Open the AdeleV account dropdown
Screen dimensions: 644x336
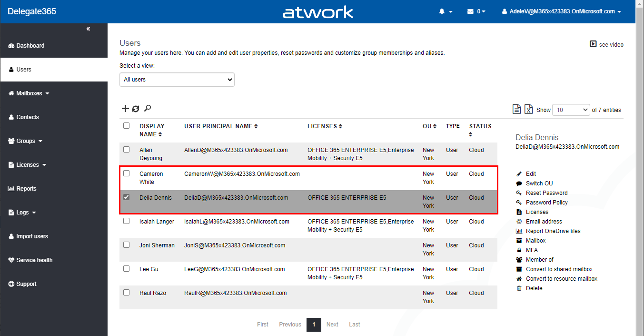point(562,11)
